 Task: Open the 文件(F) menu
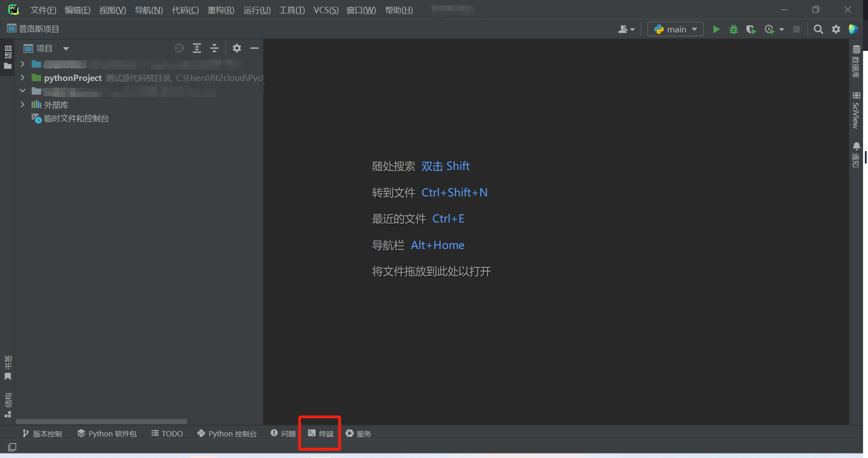point(43,10)
